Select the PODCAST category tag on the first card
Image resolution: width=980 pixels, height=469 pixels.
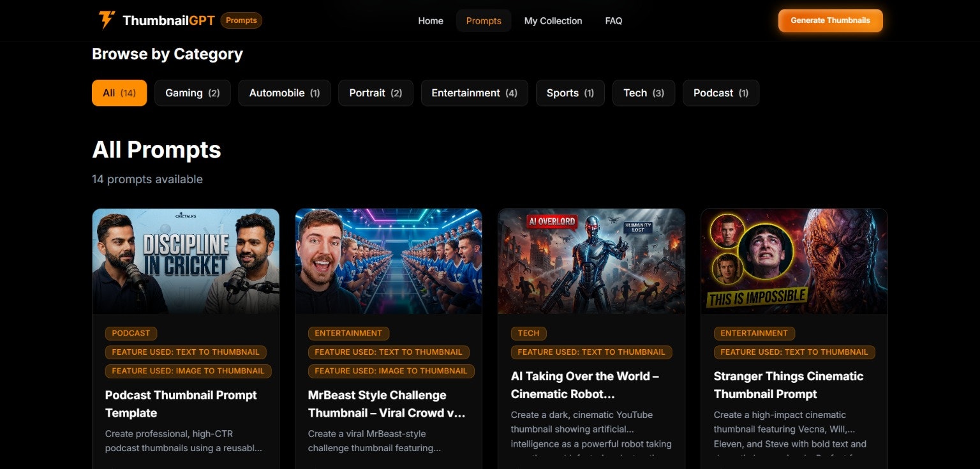coord(131,332)
